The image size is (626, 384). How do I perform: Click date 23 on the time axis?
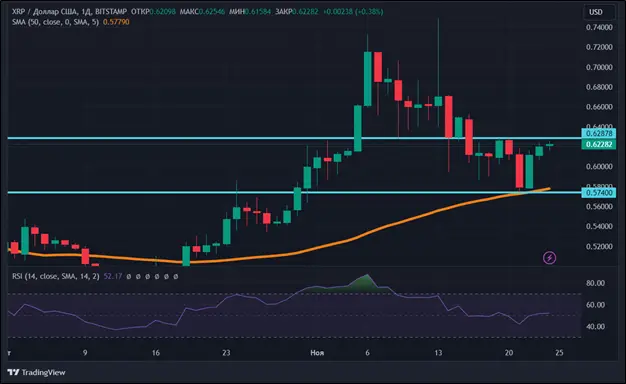[x=226, y=353]
